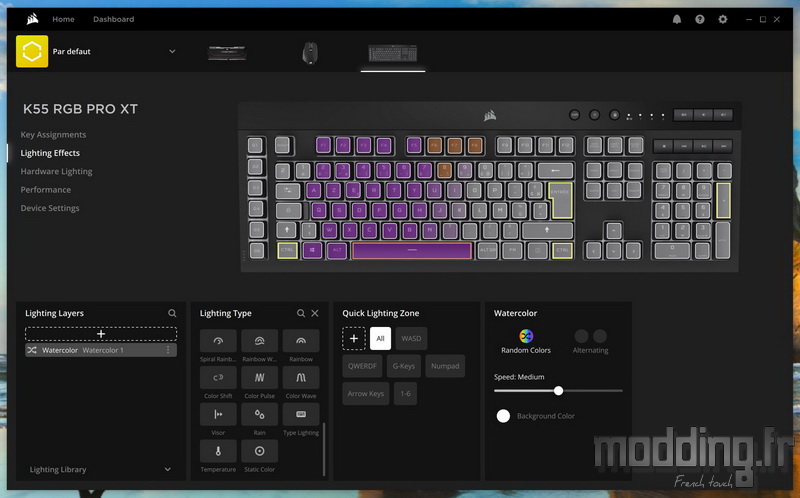Select the All lighting zone
This screenshot has width=800, height=498.
coord(380,338)
